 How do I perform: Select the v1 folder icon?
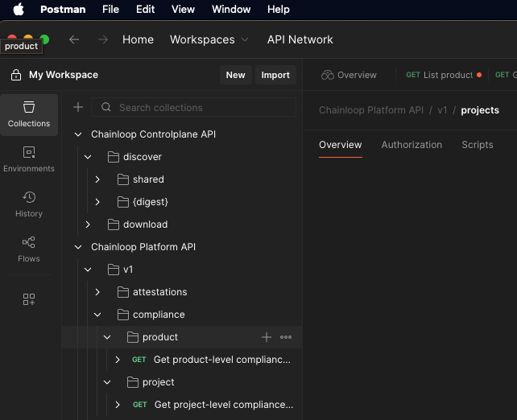coord(113,270)
